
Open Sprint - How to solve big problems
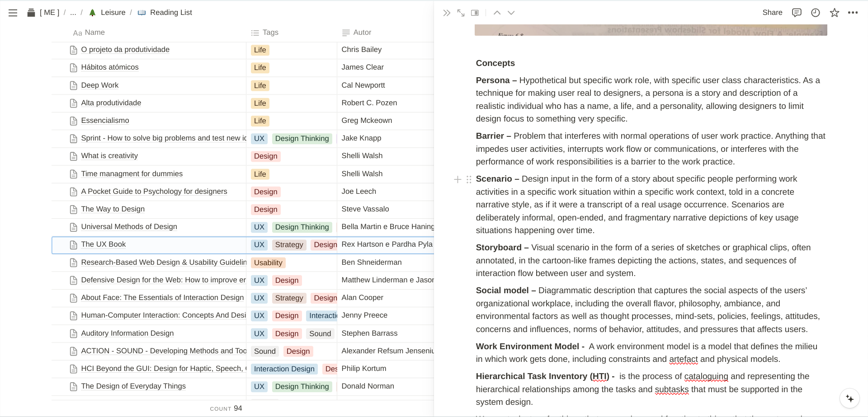tap(164, 138)
